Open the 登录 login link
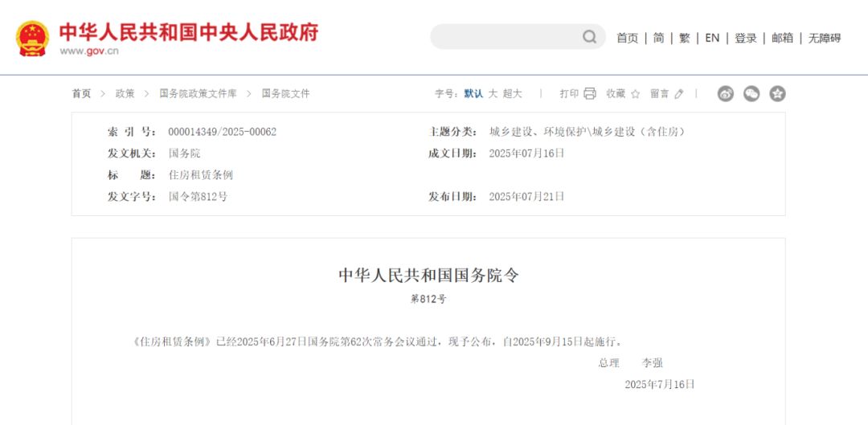Viewport: 868px width, 425px height. [746, 39]
